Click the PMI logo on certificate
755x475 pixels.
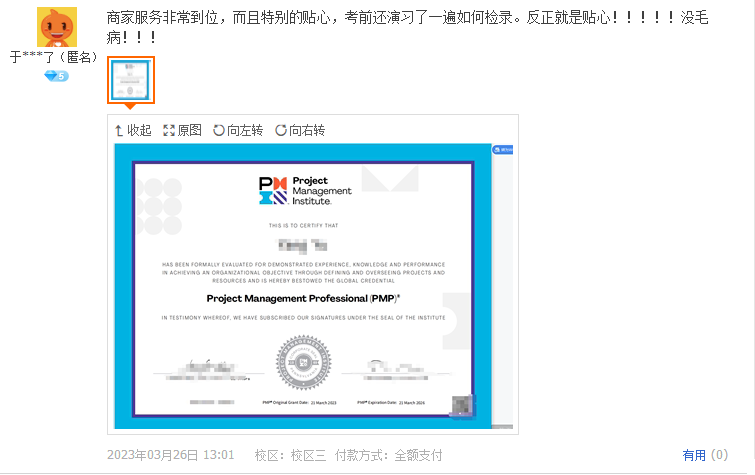[272, 190]
